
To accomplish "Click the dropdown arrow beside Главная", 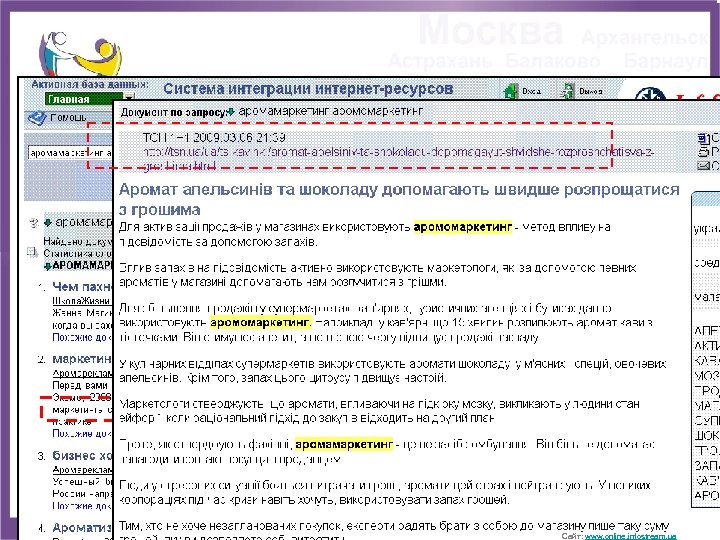I will tap(129, 98).
